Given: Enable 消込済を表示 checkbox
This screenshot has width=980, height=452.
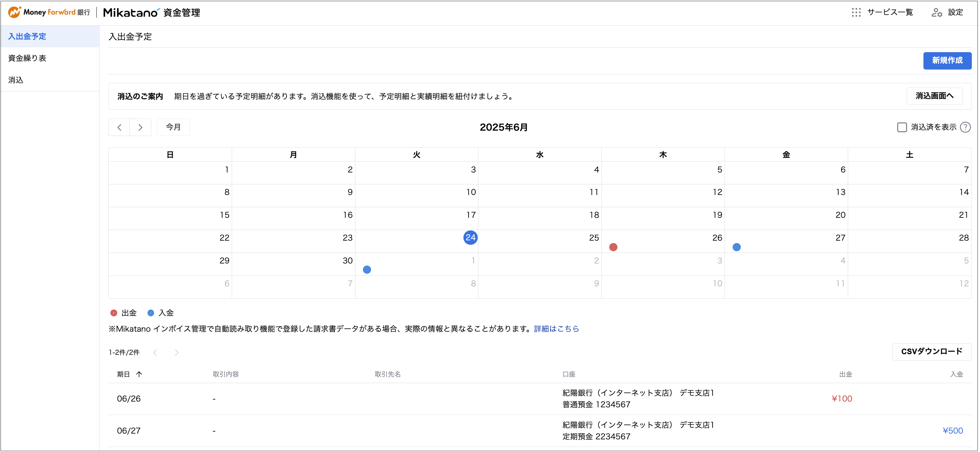Looking at the screenshot, I should pyautogui.click(x=902, y=127).
